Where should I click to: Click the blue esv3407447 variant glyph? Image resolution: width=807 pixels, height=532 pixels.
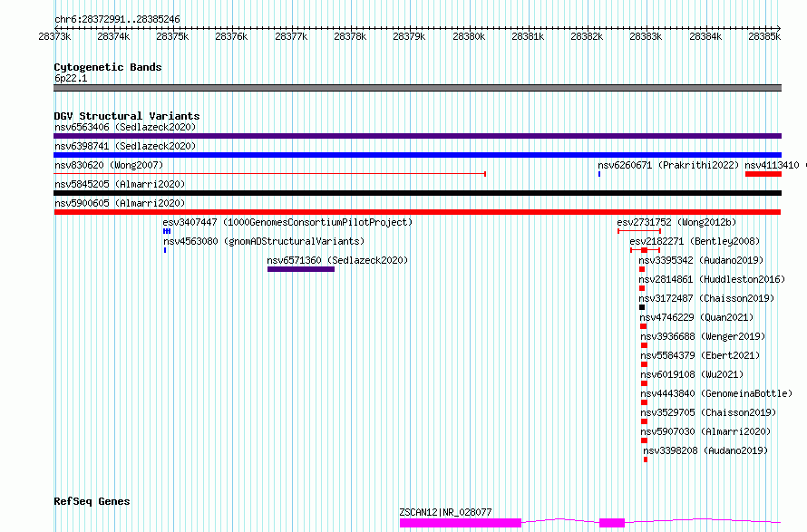pos(167,231)
